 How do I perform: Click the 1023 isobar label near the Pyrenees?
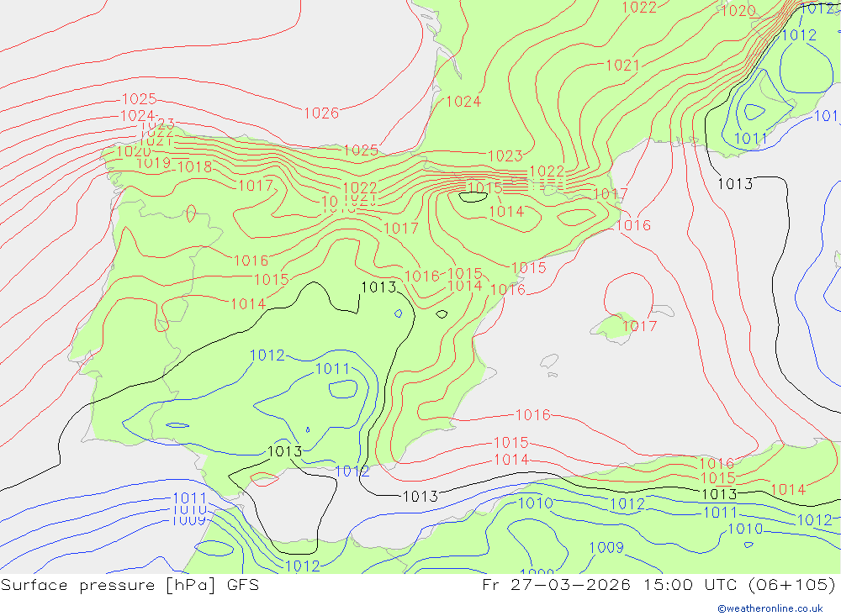pyautogui.click(x=505, y=156)
